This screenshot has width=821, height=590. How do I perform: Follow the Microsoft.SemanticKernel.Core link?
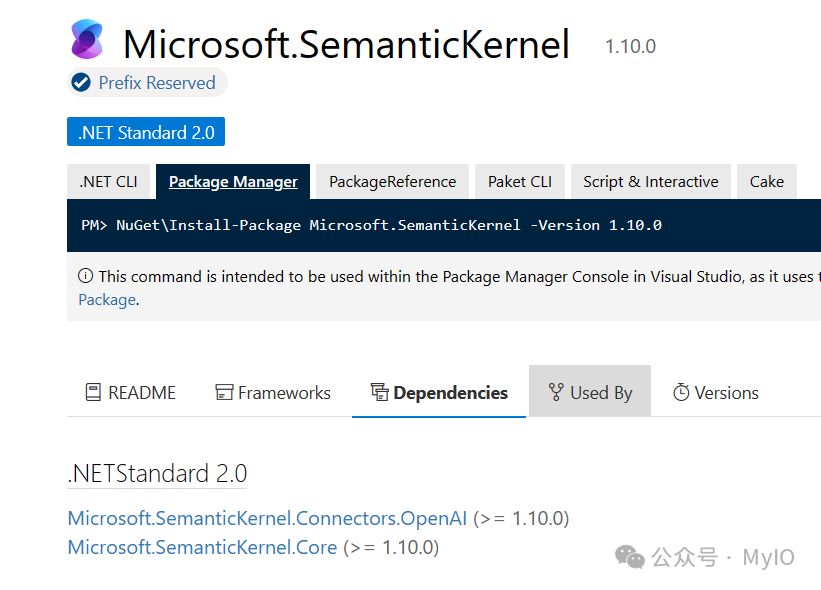coord(201,547)
